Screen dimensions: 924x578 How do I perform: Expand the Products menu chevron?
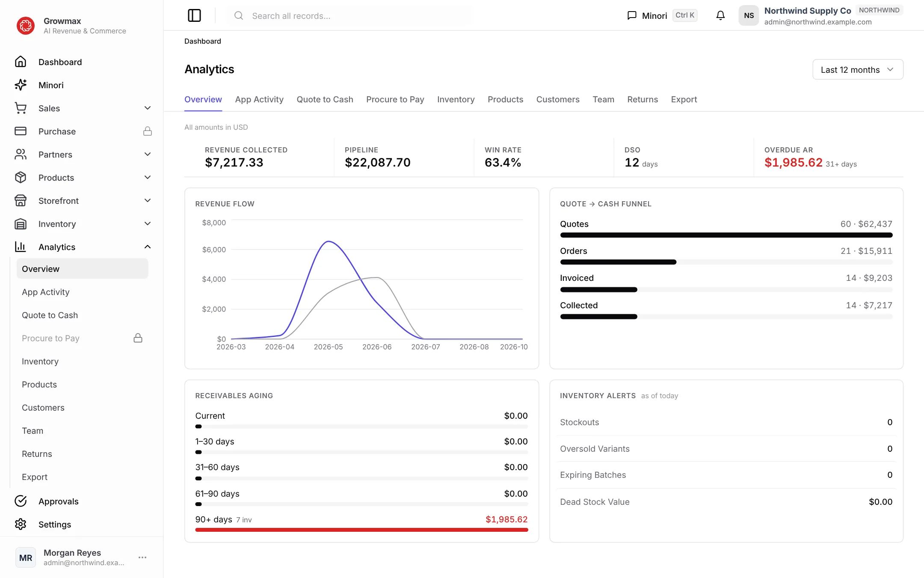point(148,177)
